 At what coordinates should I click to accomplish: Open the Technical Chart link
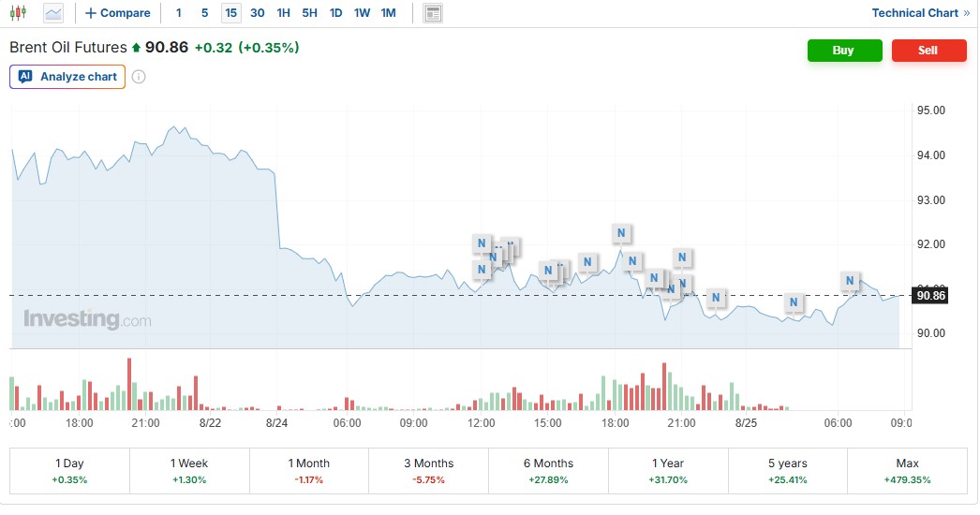[921, 13]
